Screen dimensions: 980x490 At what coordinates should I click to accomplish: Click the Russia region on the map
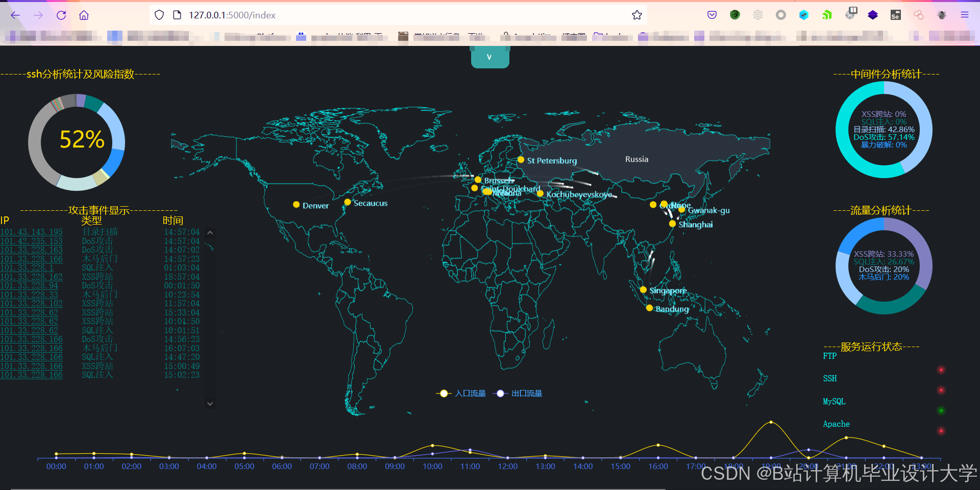[x=636, y=159]
